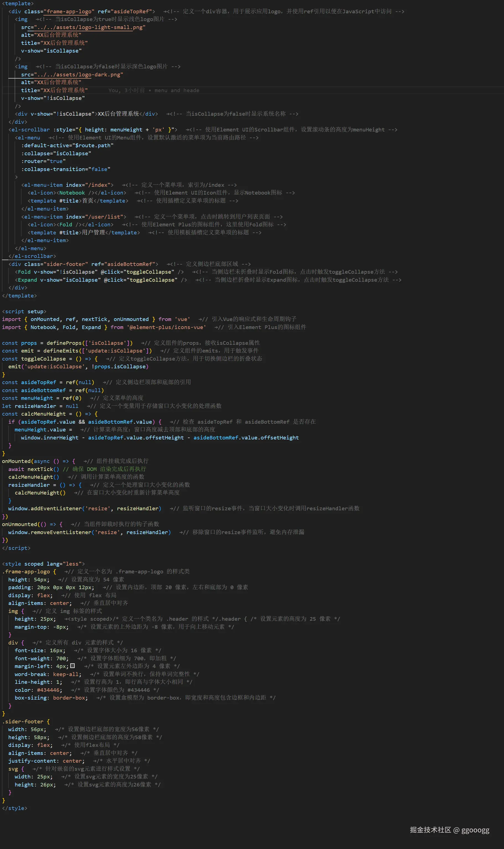Screen dimensions: 504x849
Task: Click the :collapse-transition="false" attribute
Action: coord(66,169)
